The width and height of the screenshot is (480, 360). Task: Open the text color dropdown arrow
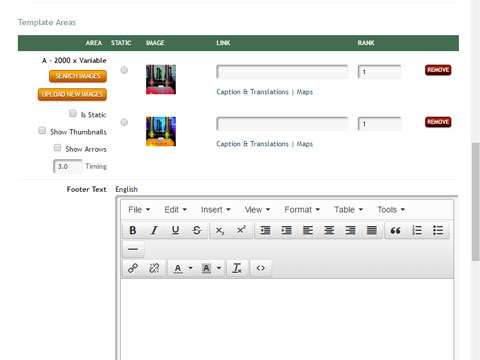[x=191, y=268]
